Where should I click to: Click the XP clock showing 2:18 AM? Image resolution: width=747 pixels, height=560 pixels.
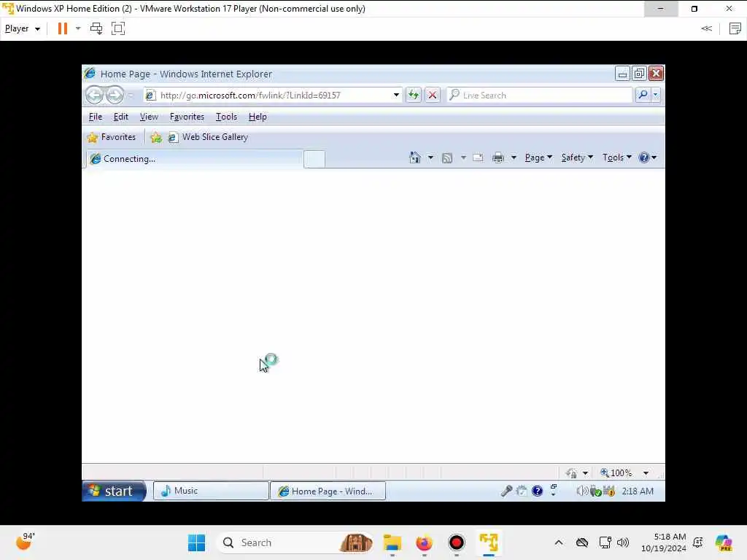[638, 491]
